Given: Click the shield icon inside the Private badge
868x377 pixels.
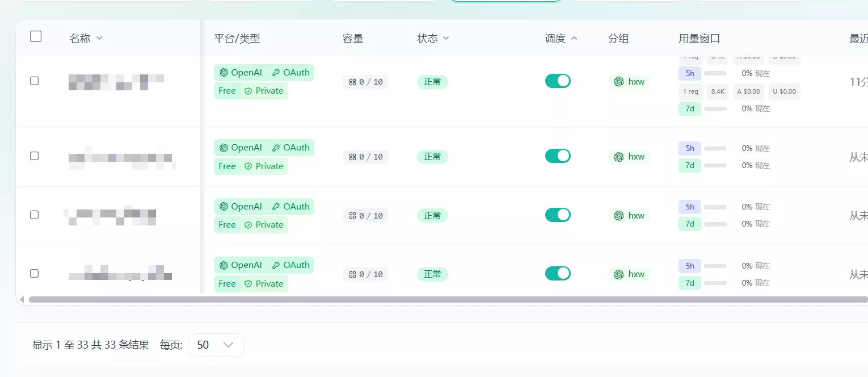Looking at the screenshot, I should (x=248, y=91).
